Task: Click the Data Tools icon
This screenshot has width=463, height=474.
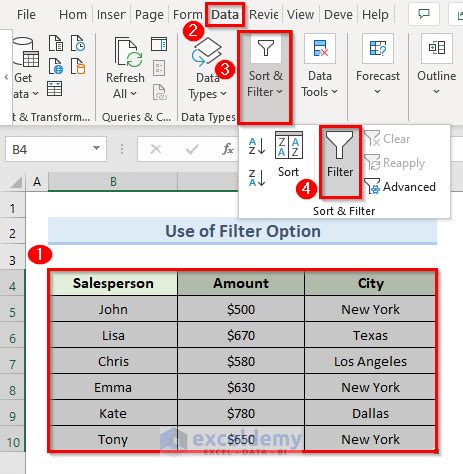Action: click(x=320, y=49)
